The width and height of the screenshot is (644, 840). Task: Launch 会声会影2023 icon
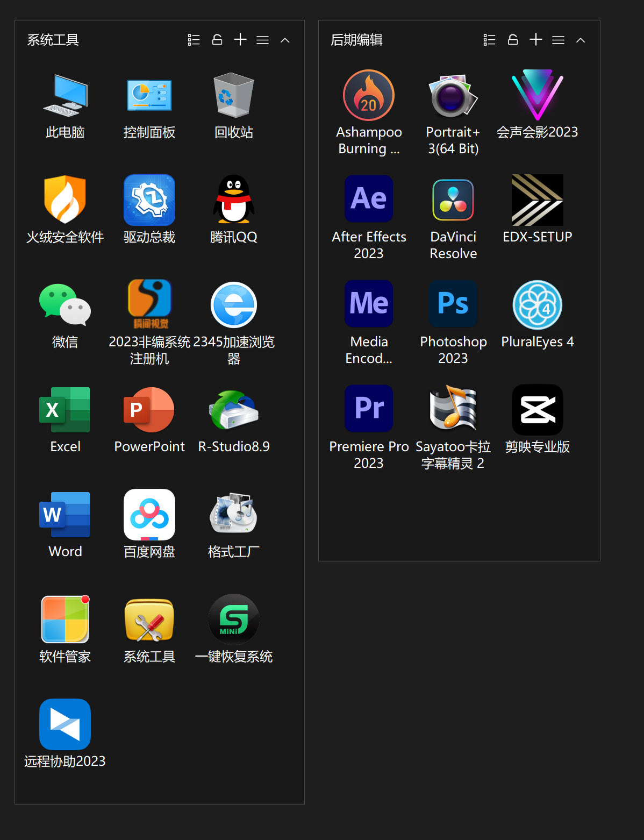538,95
